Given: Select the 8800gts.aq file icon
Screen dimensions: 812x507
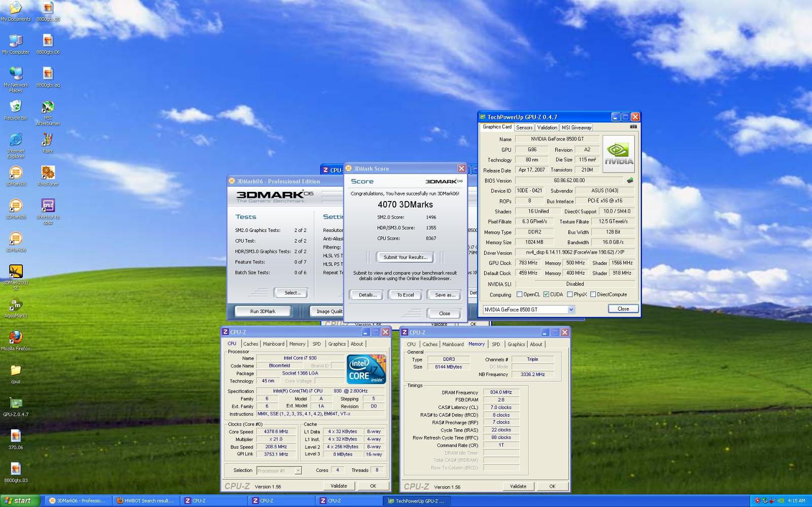Looking at the screenshot, I should tap(48, 78).
